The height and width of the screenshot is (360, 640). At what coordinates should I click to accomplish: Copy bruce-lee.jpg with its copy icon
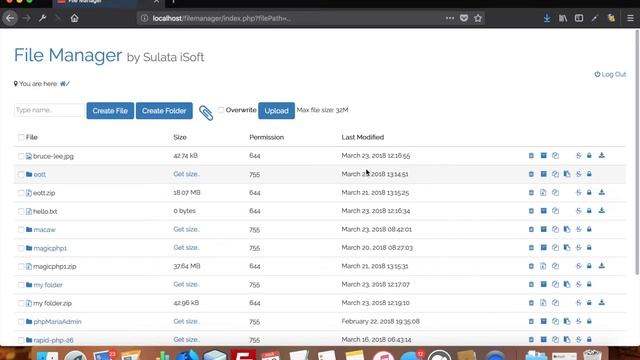point(555,156)
